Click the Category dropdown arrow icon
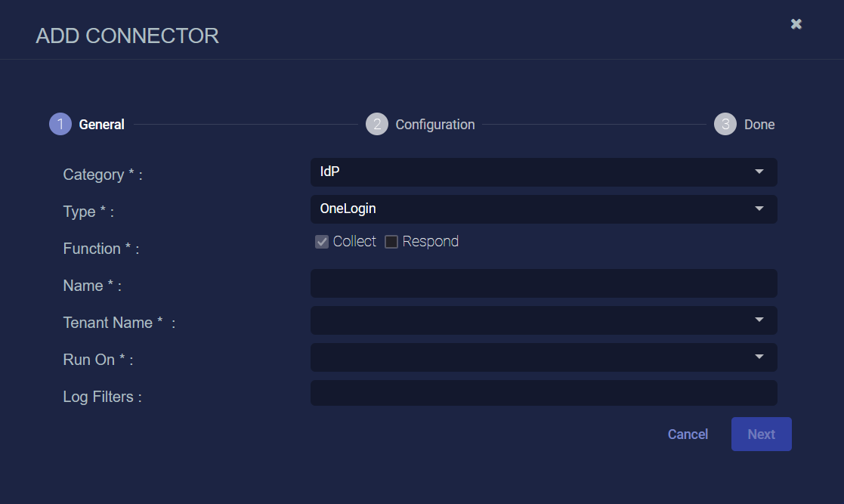Viewport: 844px width, 504px height. click(759, 172)
